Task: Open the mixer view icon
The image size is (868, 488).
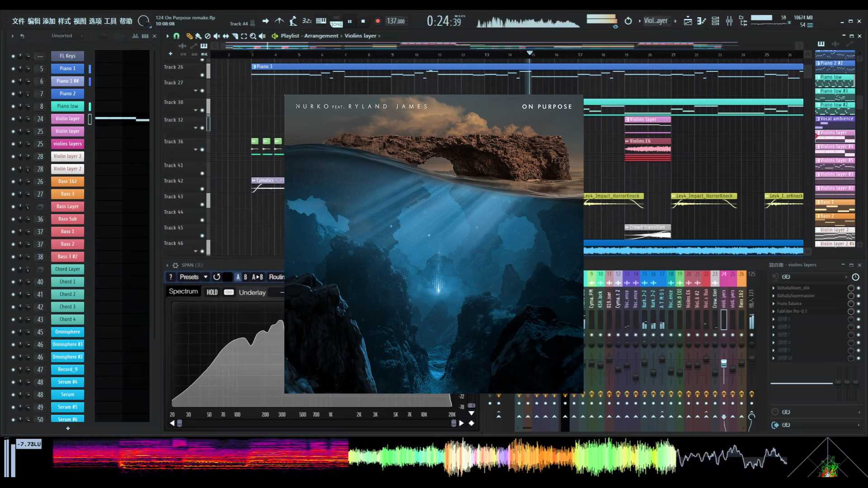Action: [x=729, y=21]
